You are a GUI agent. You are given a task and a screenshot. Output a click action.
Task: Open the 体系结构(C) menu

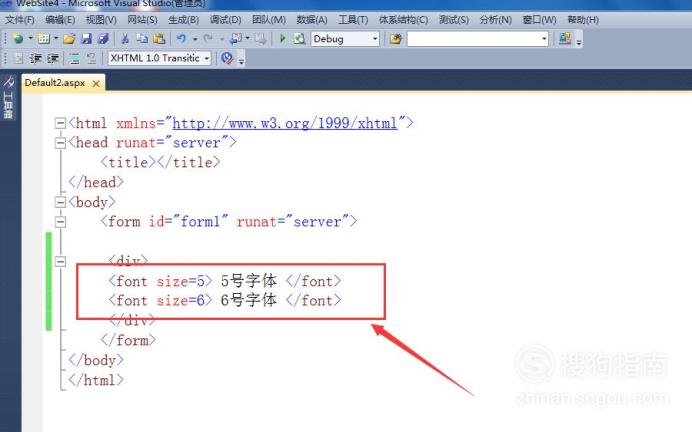point(403,20)
